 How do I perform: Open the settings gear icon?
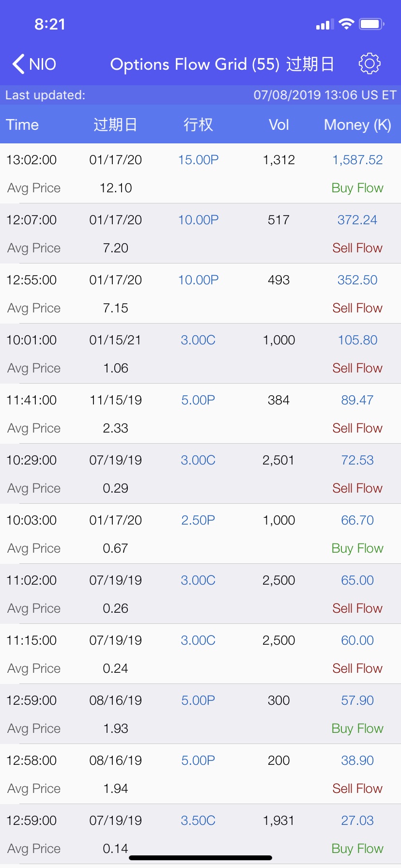point(370,64)
